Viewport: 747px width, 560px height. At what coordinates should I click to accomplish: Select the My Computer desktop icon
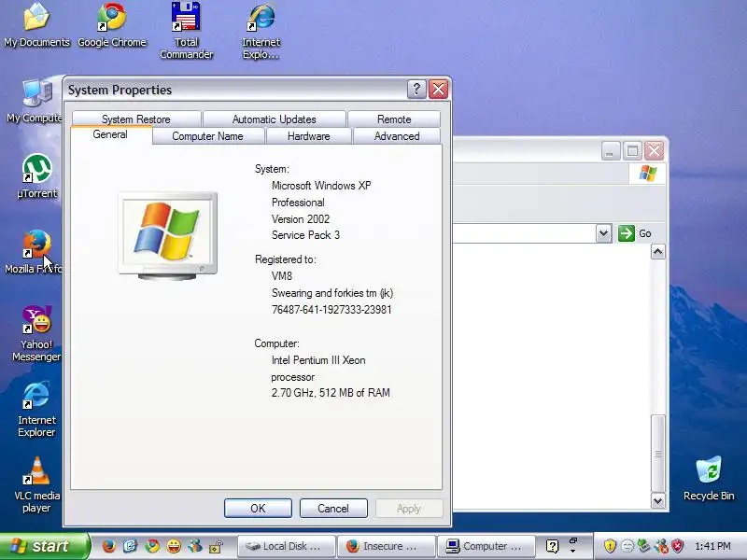[35, 101]
